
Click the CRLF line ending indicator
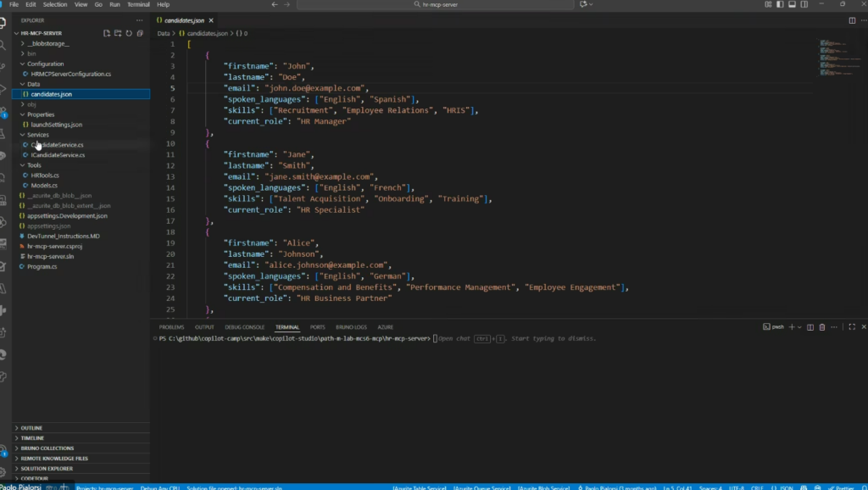[757, 487]
